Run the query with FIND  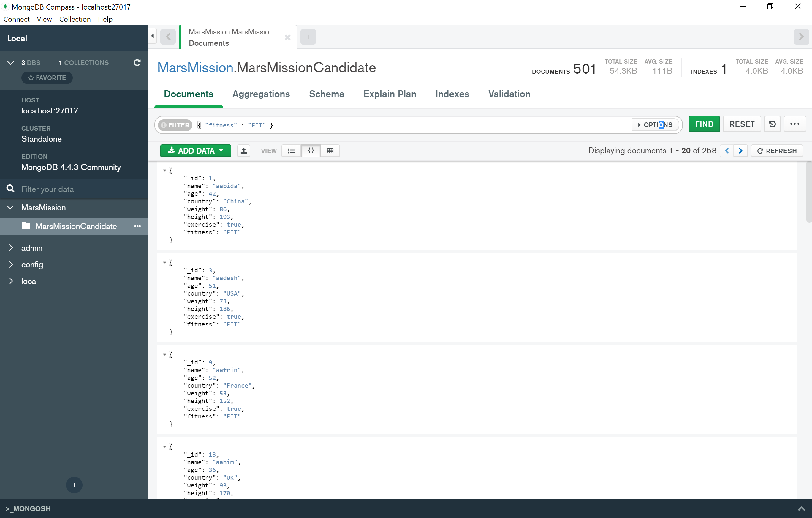pos(704,124)
